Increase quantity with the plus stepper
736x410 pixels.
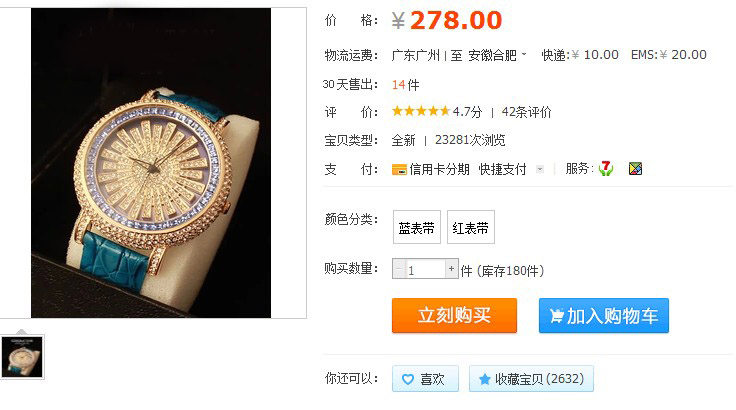(451, 269)
